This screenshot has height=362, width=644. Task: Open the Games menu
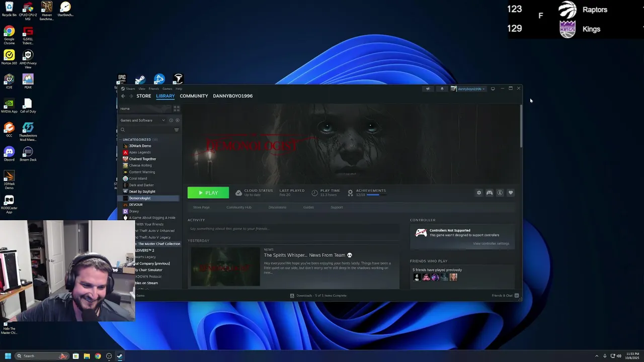tap(167, 88)
